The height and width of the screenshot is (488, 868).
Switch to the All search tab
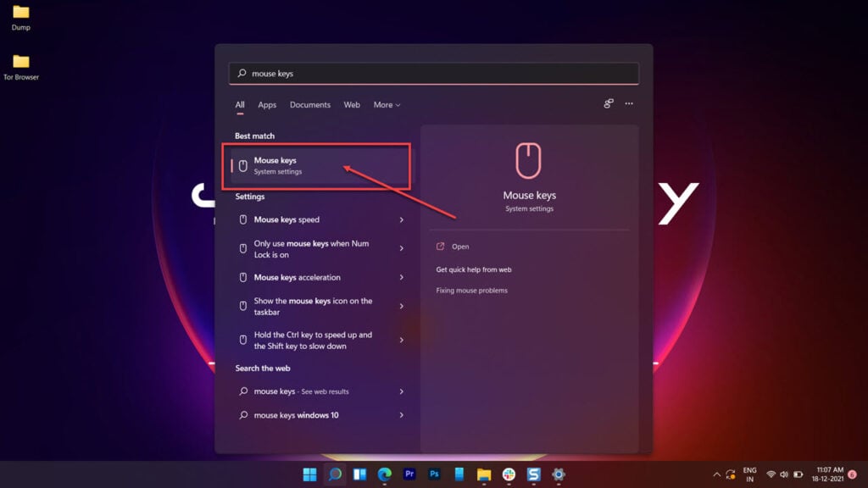pos(240,104)
